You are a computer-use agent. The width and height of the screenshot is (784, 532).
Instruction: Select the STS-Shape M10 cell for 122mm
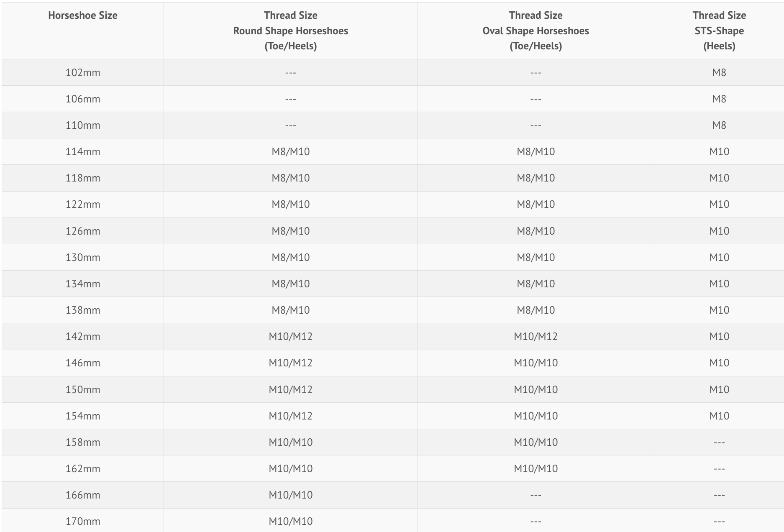tap(719, 204)
